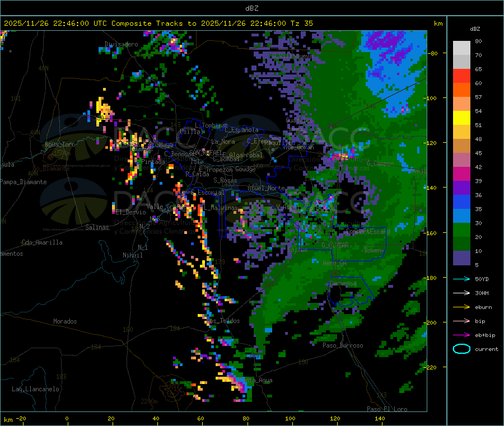Click the -220 tick on right axis
This screenshot has width=504, height=426.
point(430,367)
